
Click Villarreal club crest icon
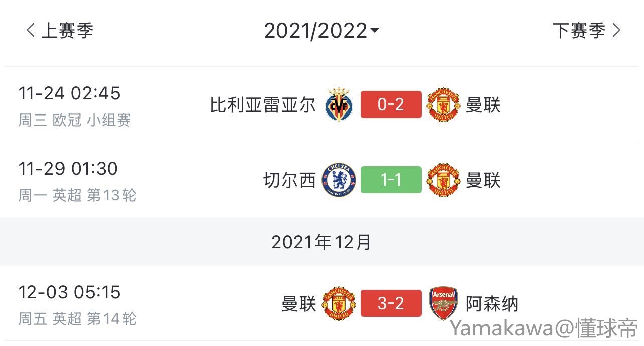[x=339, y=105]
